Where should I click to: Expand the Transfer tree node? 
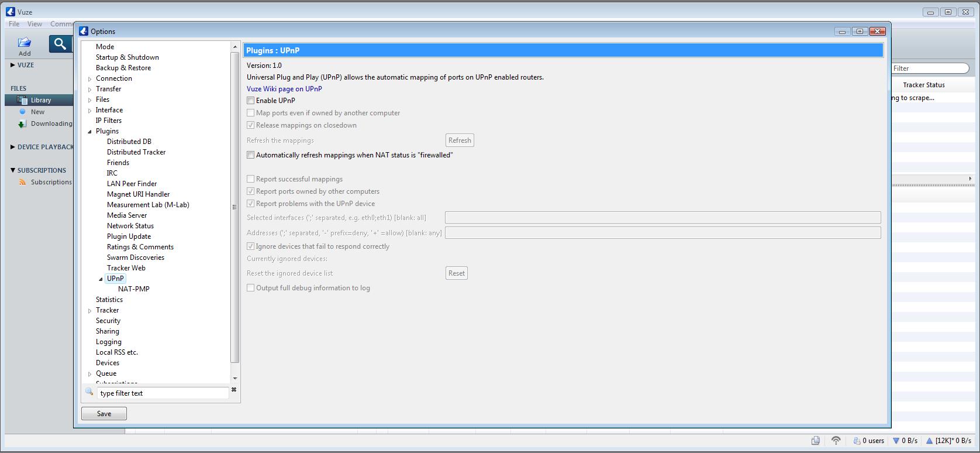pos(90,90)
